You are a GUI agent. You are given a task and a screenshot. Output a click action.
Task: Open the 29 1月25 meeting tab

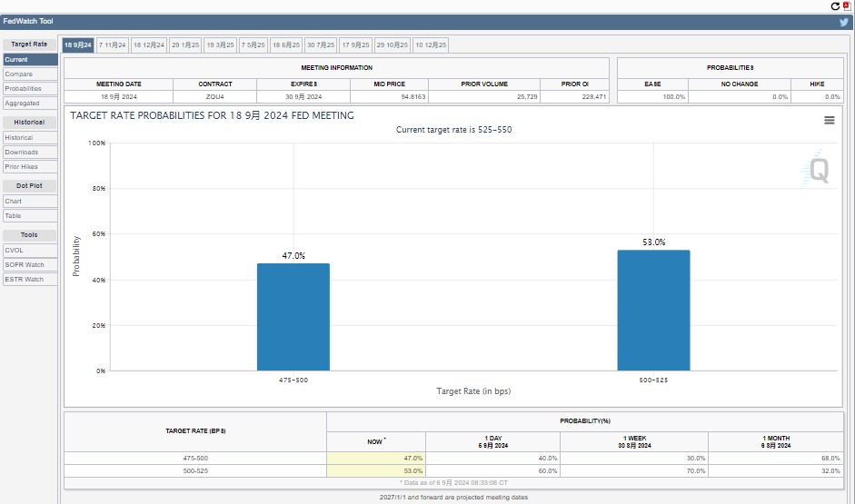click(x=185, y=44)
